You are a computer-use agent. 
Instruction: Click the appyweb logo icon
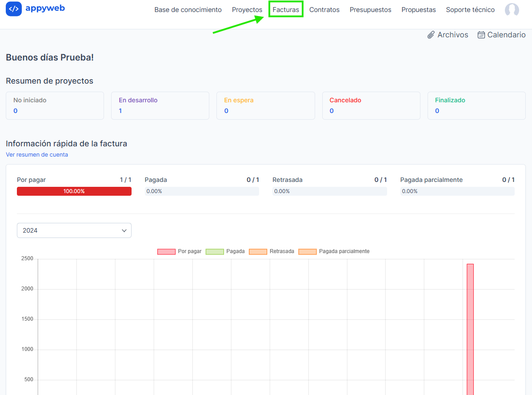coord(14,9)
